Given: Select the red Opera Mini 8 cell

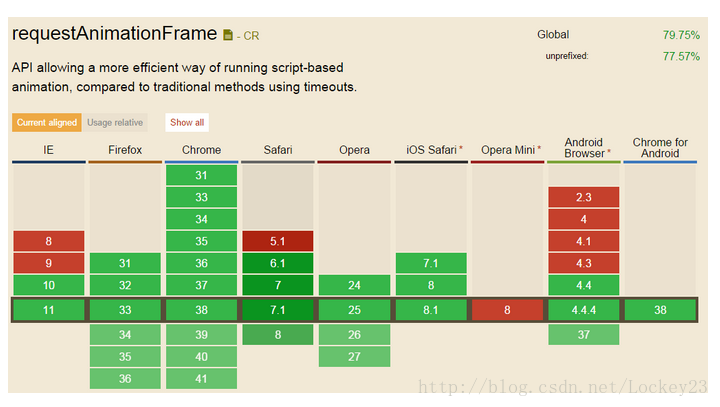Looking at the screenshot, I should tap(507, 310).
